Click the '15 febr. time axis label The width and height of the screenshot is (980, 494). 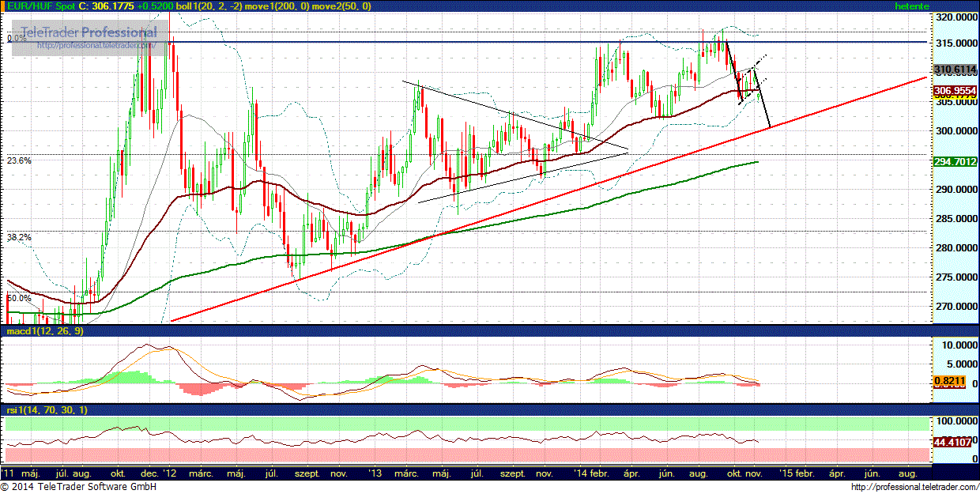click(797, 473)
